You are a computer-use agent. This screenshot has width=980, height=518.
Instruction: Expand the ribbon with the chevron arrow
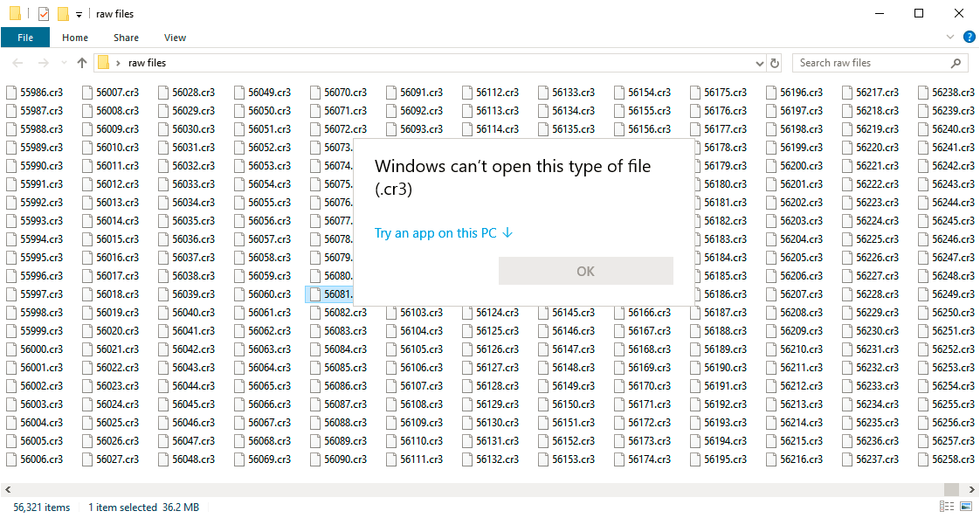949,37
